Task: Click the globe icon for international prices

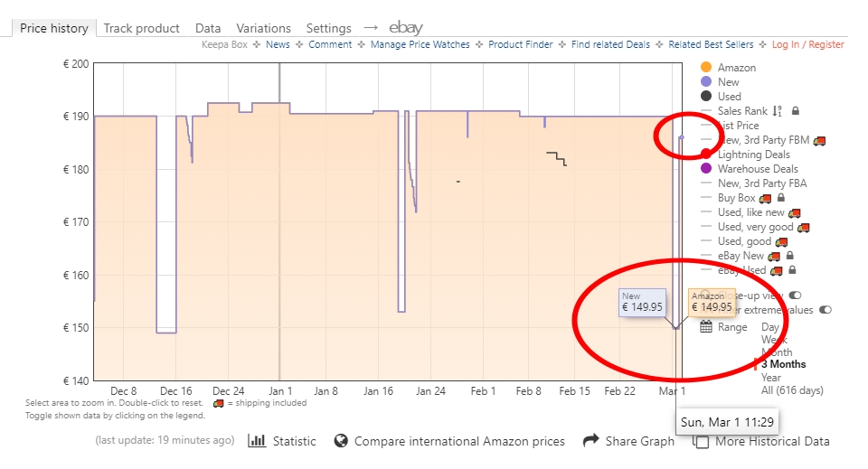Action: click(x=341, y=441)
